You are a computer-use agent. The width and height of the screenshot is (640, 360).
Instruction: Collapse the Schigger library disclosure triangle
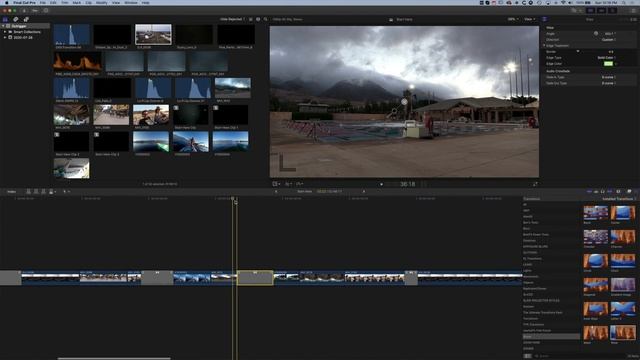point(3,26)
